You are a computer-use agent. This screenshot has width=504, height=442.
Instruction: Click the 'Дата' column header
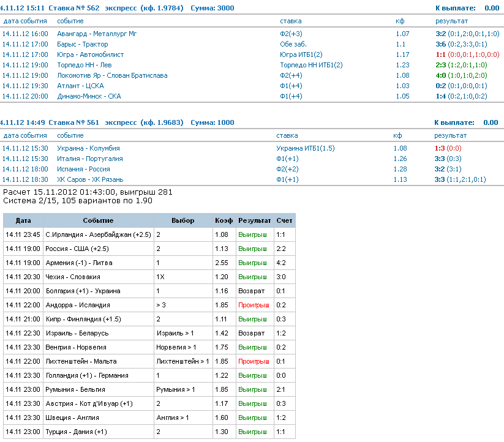(23, 220)
